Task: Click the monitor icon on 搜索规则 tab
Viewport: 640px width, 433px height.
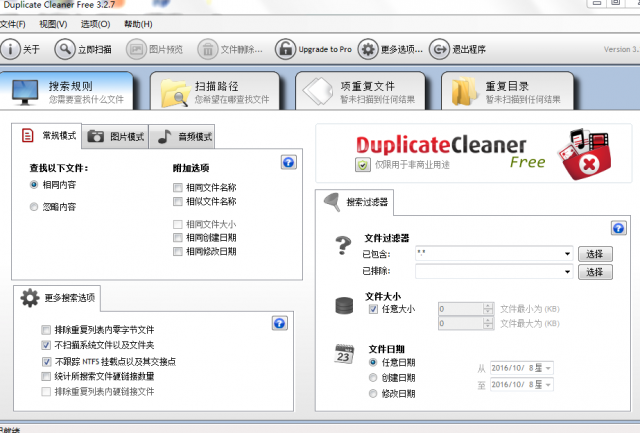Action: point(25,92)
